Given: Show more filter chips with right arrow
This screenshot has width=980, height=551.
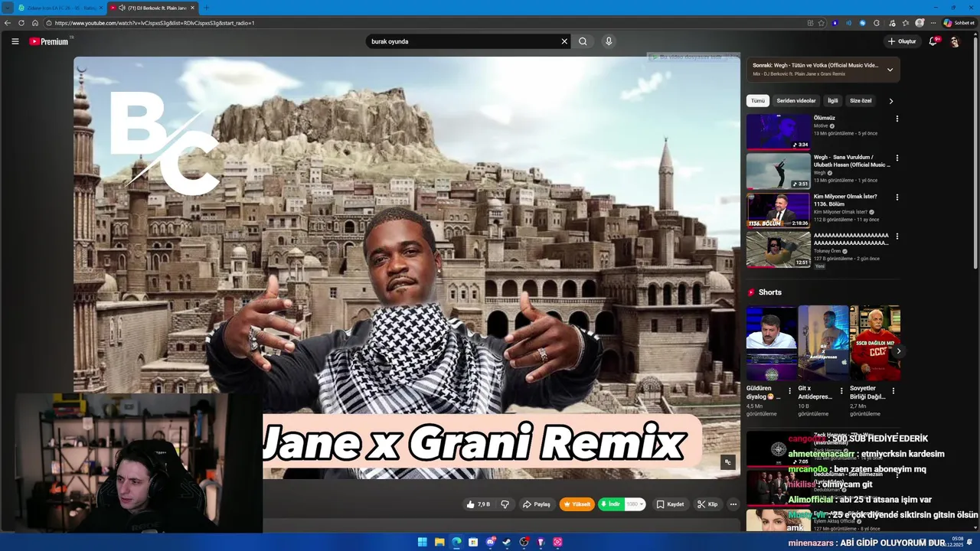Looking at the screenshot, I should coord(890,101).
